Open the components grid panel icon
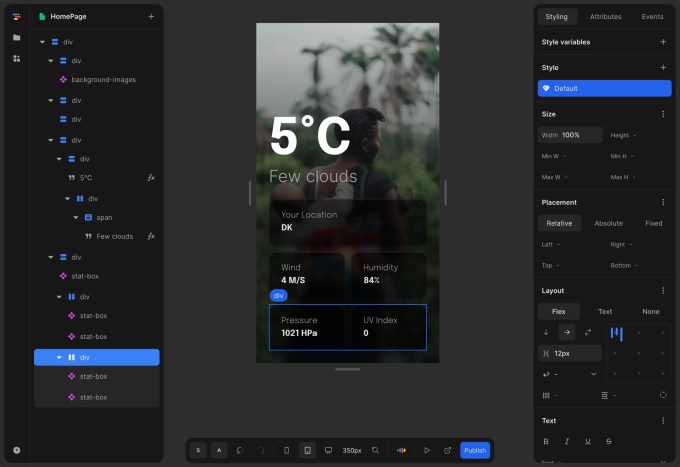Viewport: 680px width, 467px height. point(16,59)
